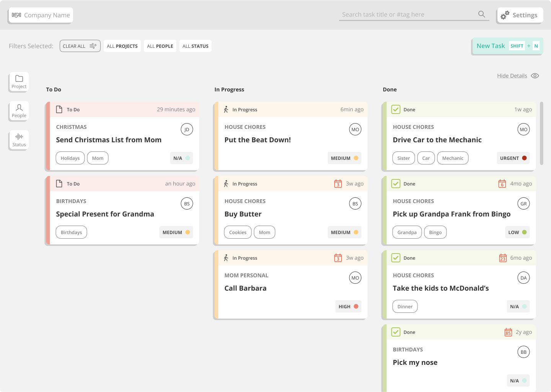This screenshot has width=551, height=392.
Task: Open the All People filter dropdown
Action: pyautogui.click(x=160, y=46)
